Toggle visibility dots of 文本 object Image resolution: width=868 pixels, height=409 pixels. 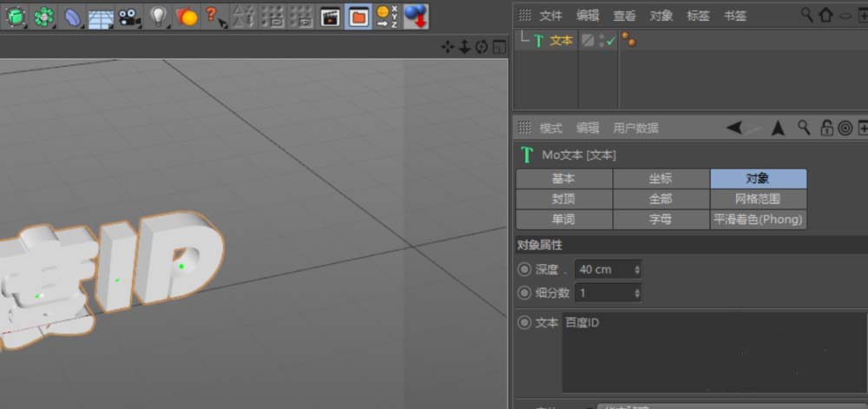coord(602,41)
